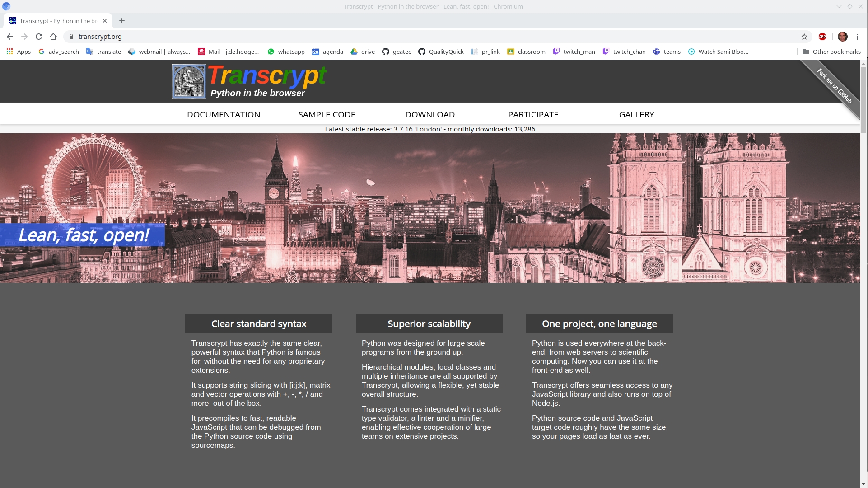Open the whatsapp bookmark
Screen dimensions: 868x488
click(x=286, y=52)
